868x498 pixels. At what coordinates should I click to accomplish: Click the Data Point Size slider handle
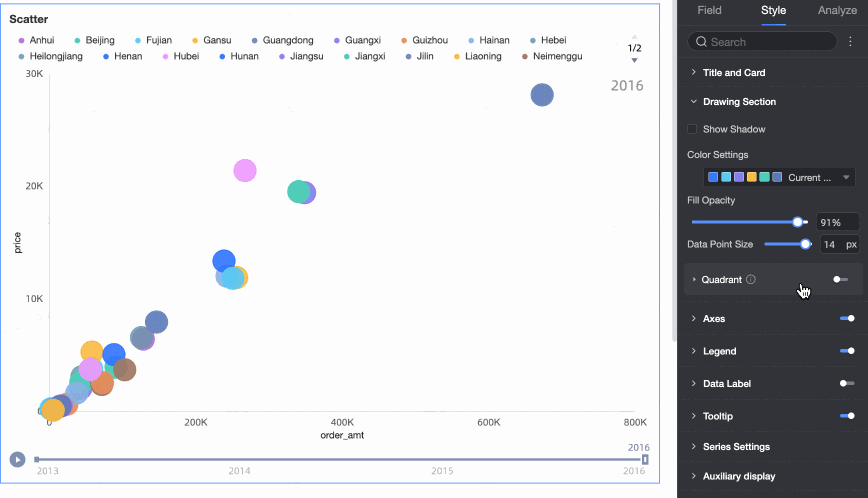(x=805, y=244)
